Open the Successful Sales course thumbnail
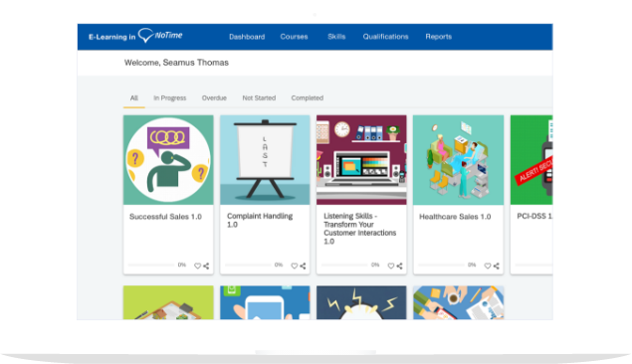 [x=168, y=160]
